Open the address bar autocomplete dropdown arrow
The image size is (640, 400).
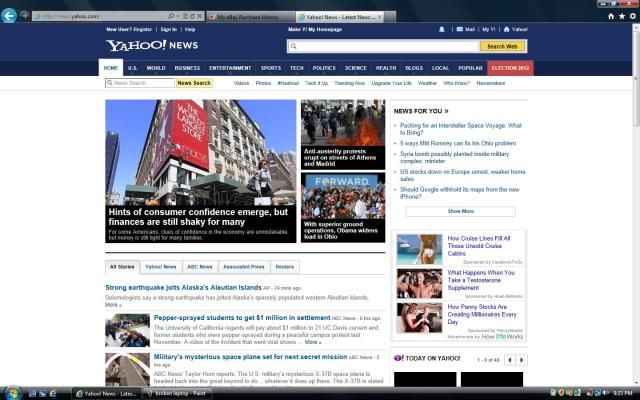click(x=178, y=16)
